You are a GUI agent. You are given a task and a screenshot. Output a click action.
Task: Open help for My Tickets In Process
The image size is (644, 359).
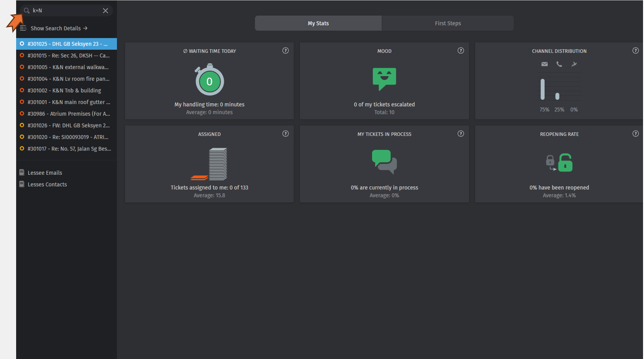(x=460, y=134)
